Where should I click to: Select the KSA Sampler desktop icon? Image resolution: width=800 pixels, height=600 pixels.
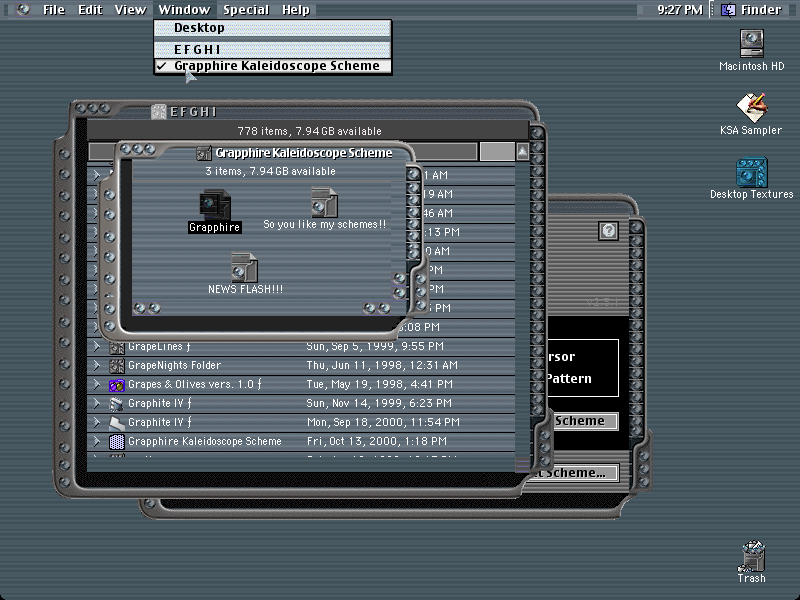point(752,107)
